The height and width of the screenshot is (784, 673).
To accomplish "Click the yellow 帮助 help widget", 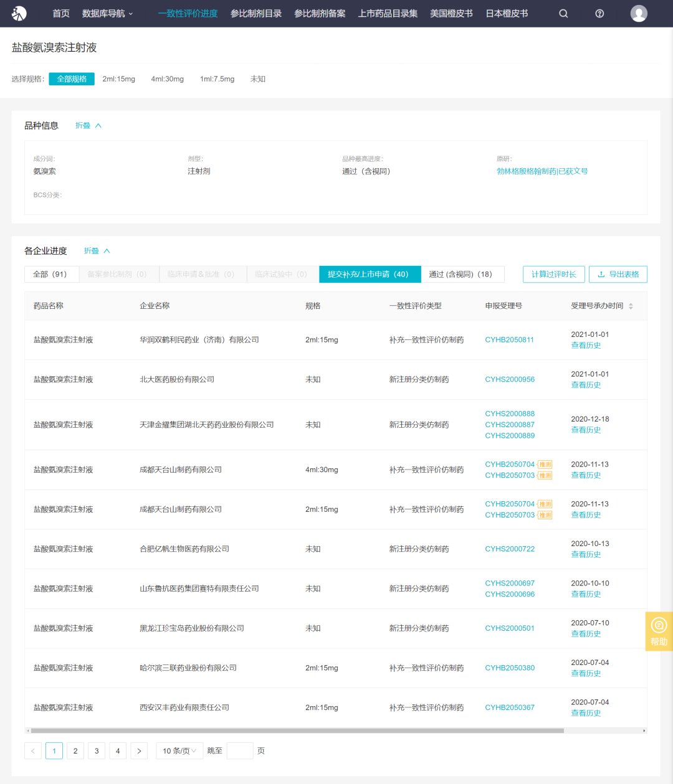I will (x=659, y=631).
